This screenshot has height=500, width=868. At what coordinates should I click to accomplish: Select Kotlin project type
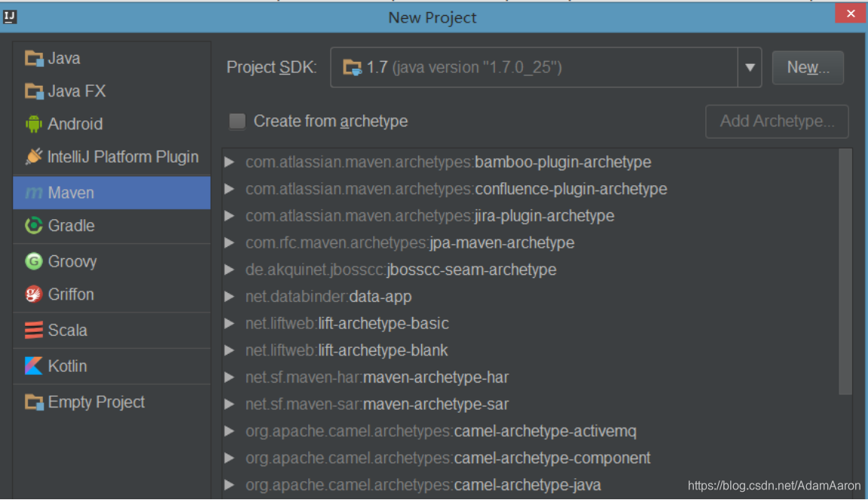point(112,366)
